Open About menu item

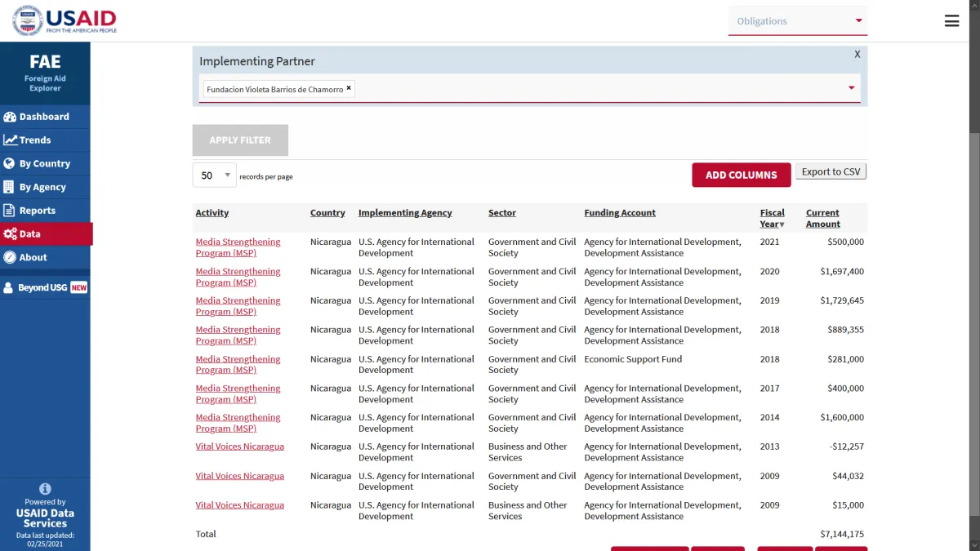click(45, 257)
